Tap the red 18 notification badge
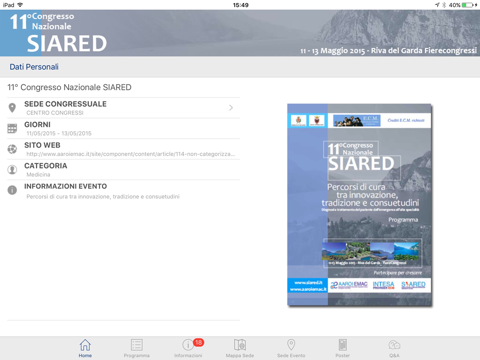The width and height of the screenshot is (480, 360). pyautogui.click(x=199, y=342)
